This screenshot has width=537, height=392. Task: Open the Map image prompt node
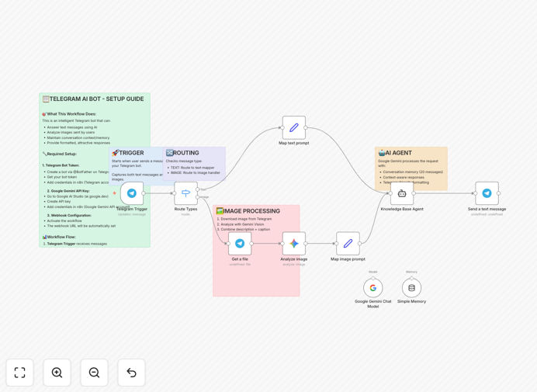348,243
